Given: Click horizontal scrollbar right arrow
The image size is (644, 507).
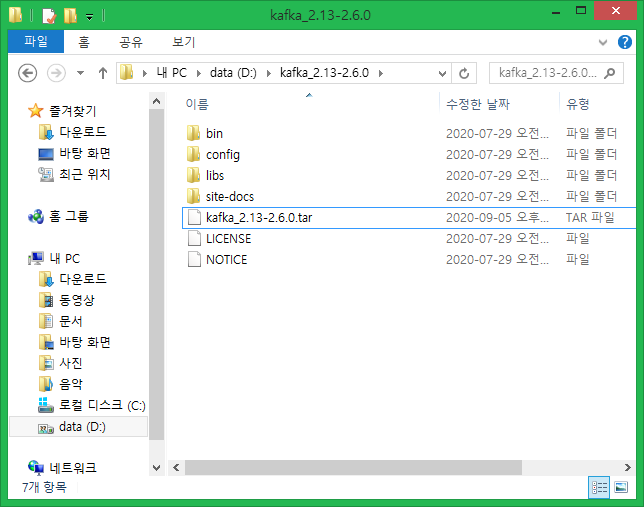Looking at the screenshot, I should 628,468.
